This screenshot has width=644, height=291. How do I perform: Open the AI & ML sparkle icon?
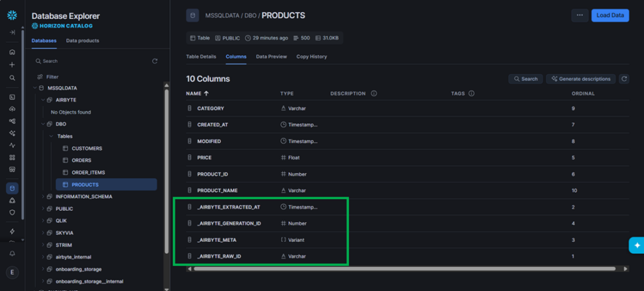(x=12, y=134)
